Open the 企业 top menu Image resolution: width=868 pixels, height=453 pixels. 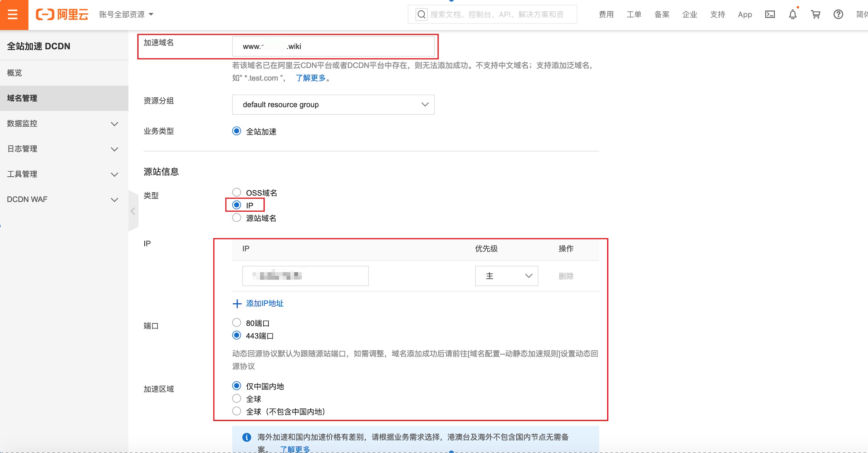(x=689, y=15)
